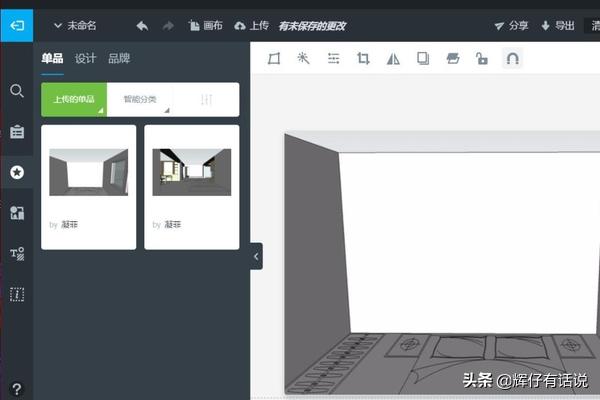
Task: Toggle the lock icon in toolbar
Action: (x=481, y=59)
